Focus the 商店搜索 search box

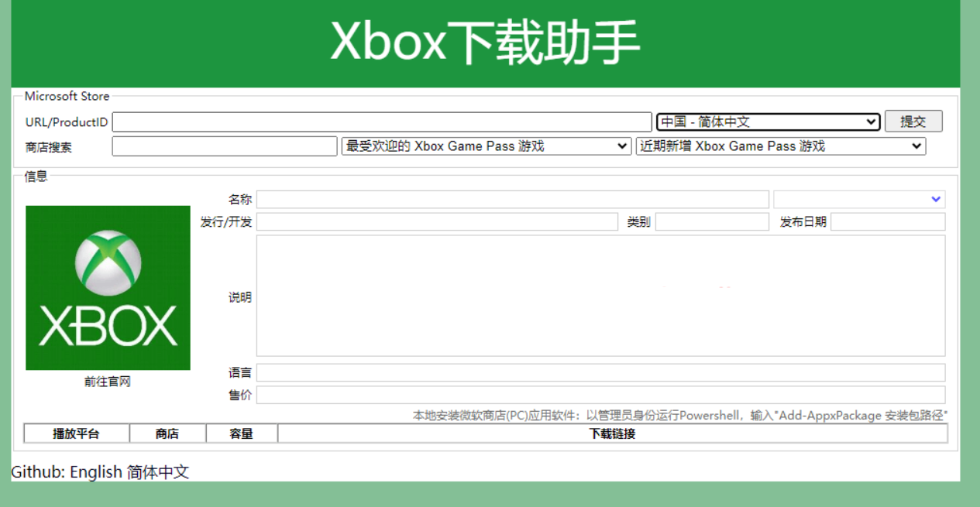[225, 146]
